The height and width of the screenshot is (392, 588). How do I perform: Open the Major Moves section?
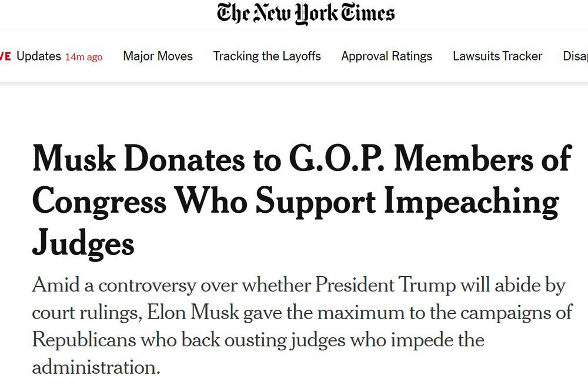158,56
